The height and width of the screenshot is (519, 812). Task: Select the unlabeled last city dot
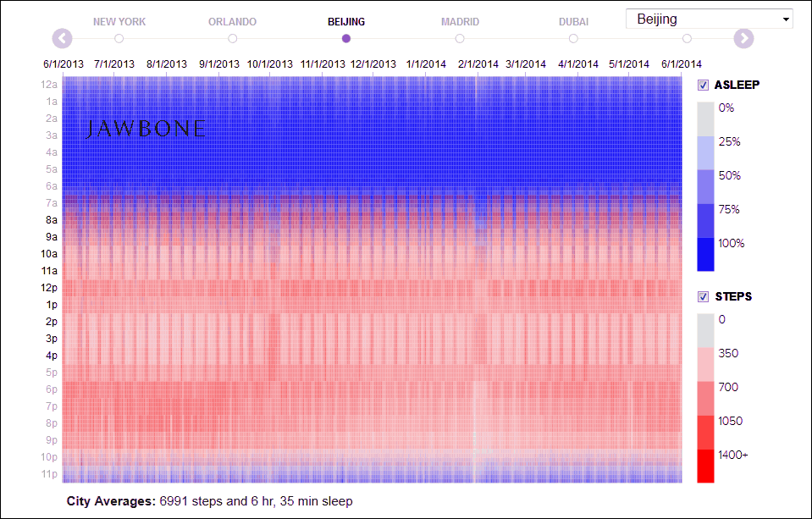pos(687,38)
